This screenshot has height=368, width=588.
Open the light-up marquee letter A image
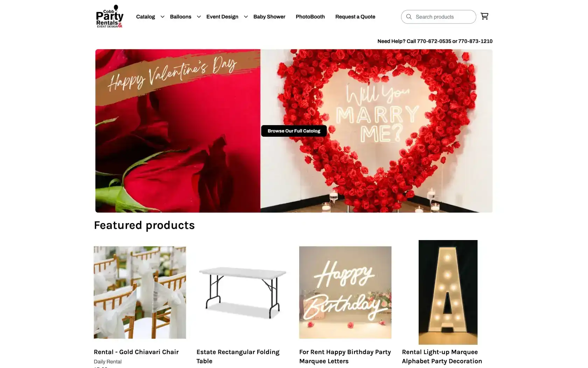tap(448, 292)
